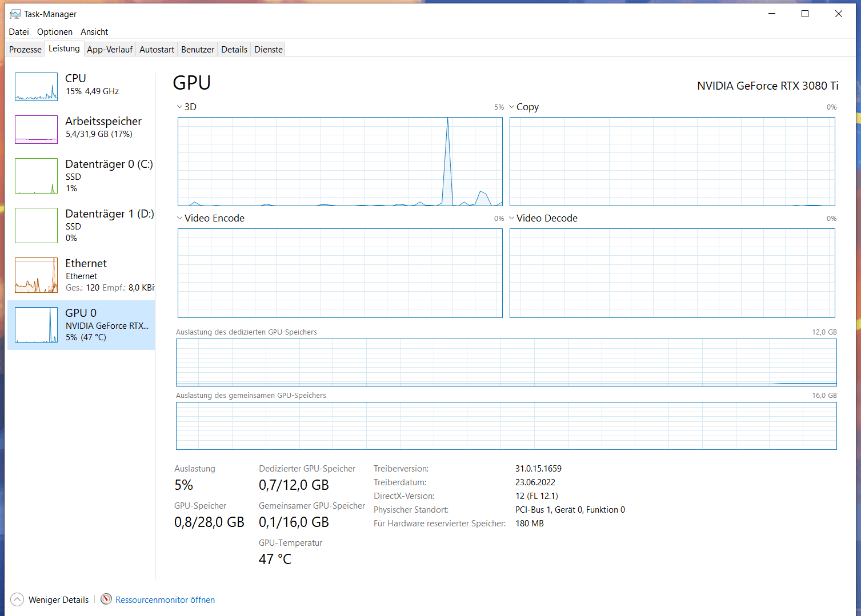Click the shared GPU memory graph
The image size is (861, 616).
(506, 426)
